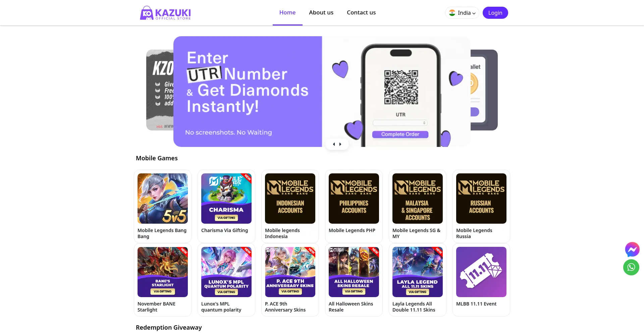Screen dimensions: 644x333
Task: Open the Contact us page
Action: tap(361, 12)
